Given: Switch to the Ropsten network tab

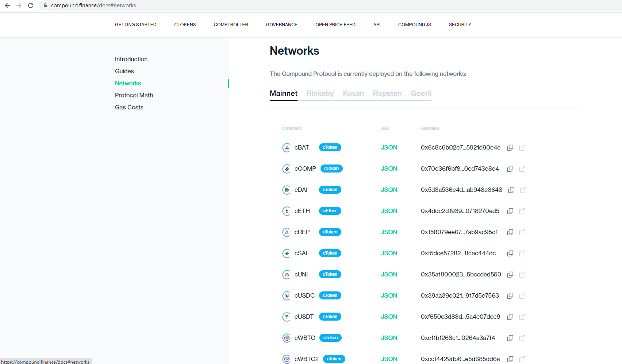Looking at the screenshot, I should 387,93.
